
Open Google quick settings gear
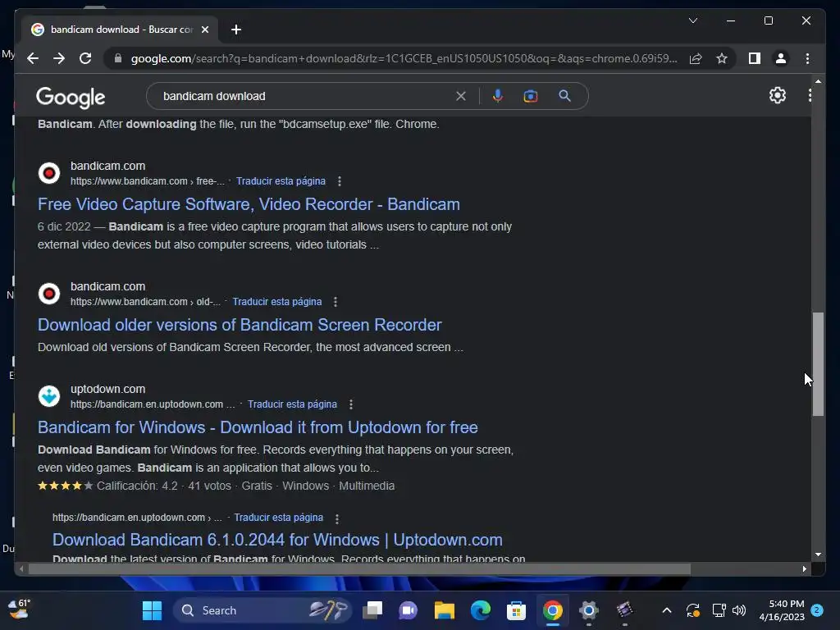(x=778, y=95)
